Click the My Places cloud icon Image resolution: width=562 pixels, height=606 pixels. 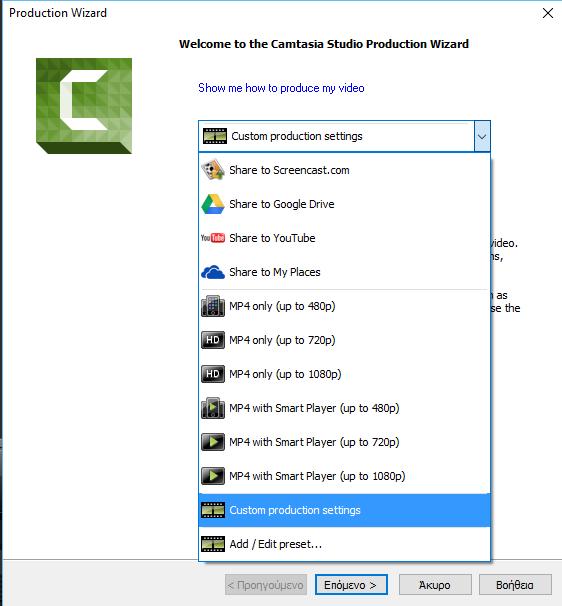[213, 272]
